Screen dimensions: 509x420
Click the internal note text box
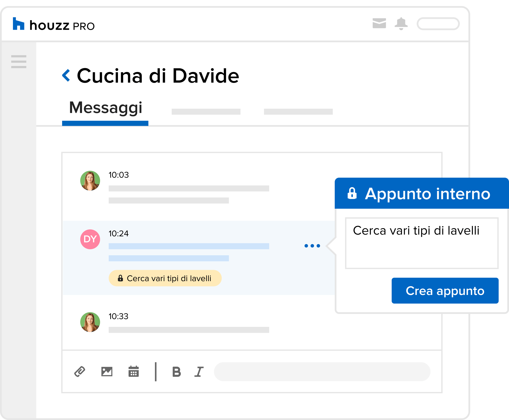(x=421, y=243)
